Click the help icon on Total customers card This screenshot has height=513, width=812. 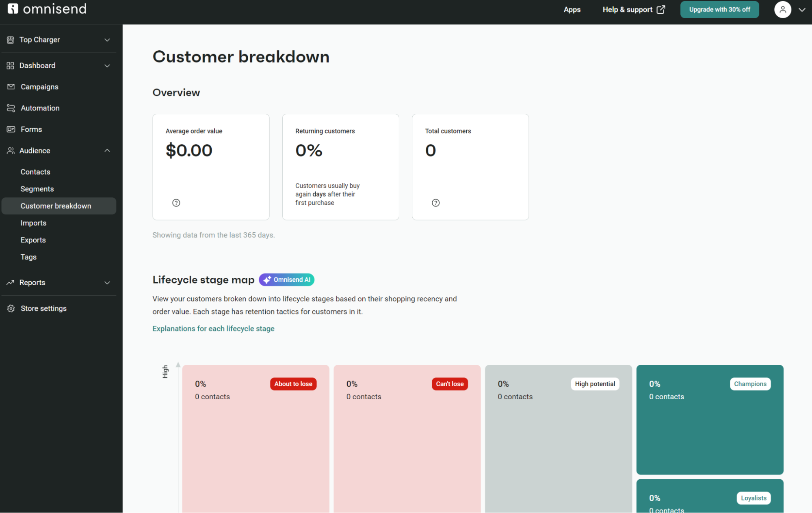[435, 203]
